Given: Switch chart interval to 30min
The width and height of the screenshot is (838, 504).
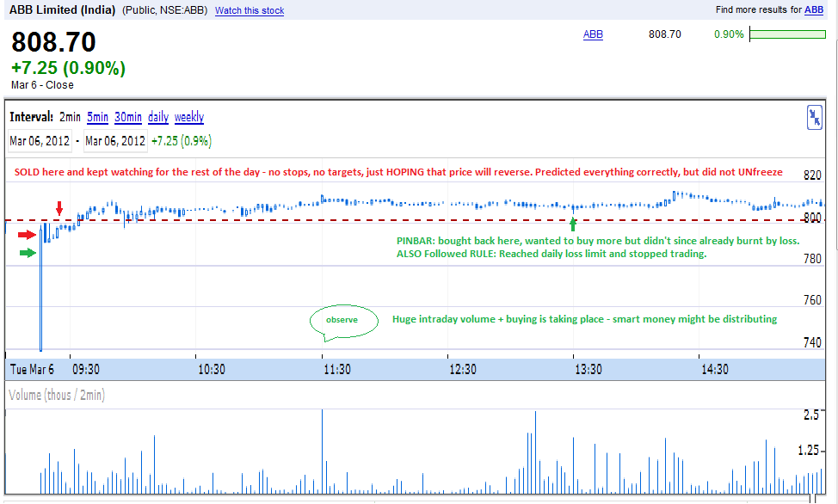Looking at the screenshot, I should pos(127,117).
